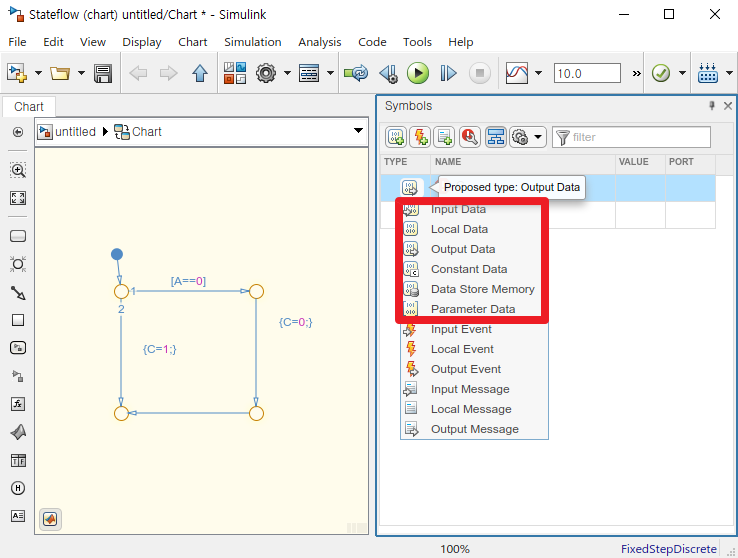This screenshot has width=738, height=558.
Task: Click the {C=0;} transition label
Action: (x=296, y=322)
